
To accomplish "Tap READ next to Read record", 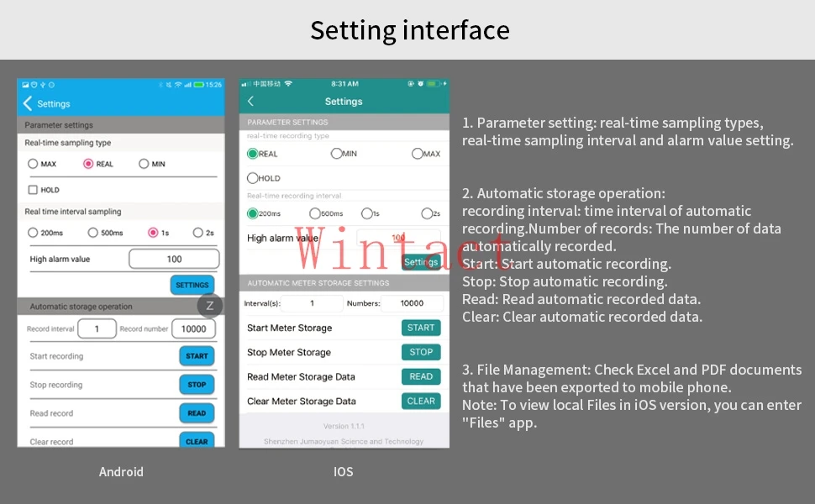I will coord(197,413).
